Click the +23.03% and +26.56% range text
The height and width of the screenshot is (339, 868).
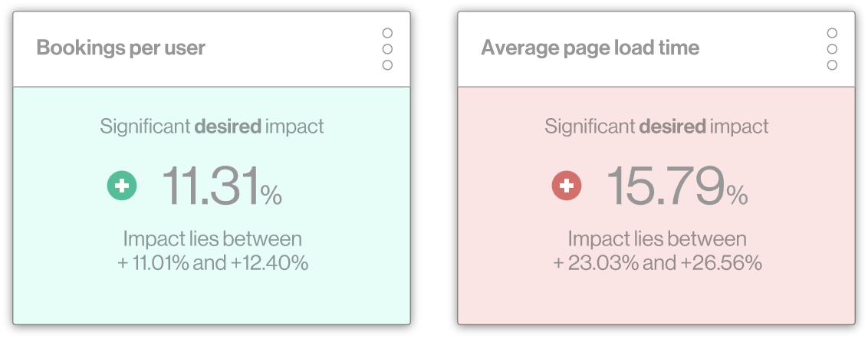click(x=657, y=263)
